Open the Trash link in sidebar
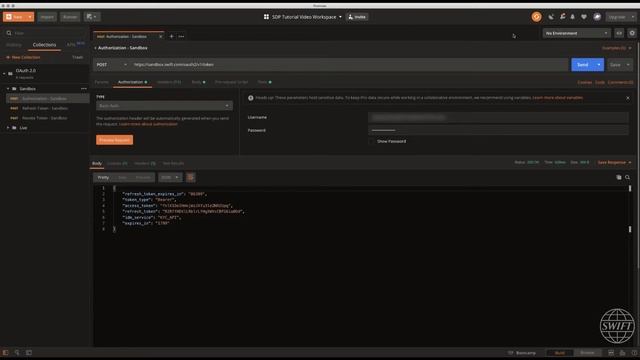The image size is (640, 360). pyautogui.click(x=78, y=57)
